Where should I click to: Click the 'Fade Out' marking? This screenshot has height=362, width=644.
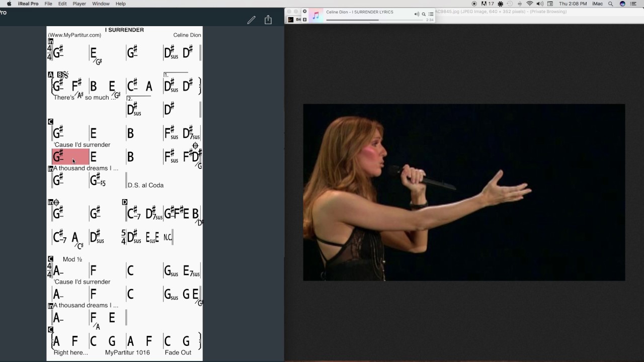pyautogui.click(x=178, y=352)
